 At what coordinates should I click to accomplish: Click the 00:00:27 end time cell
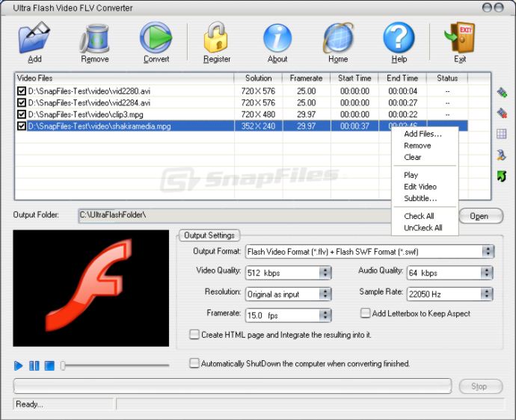point(402,102)
